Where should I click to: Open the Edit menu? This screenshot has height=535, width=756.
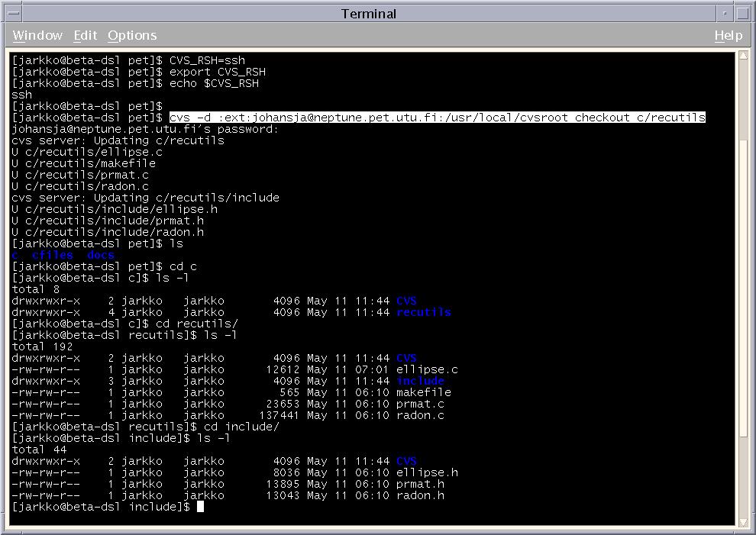86,35
